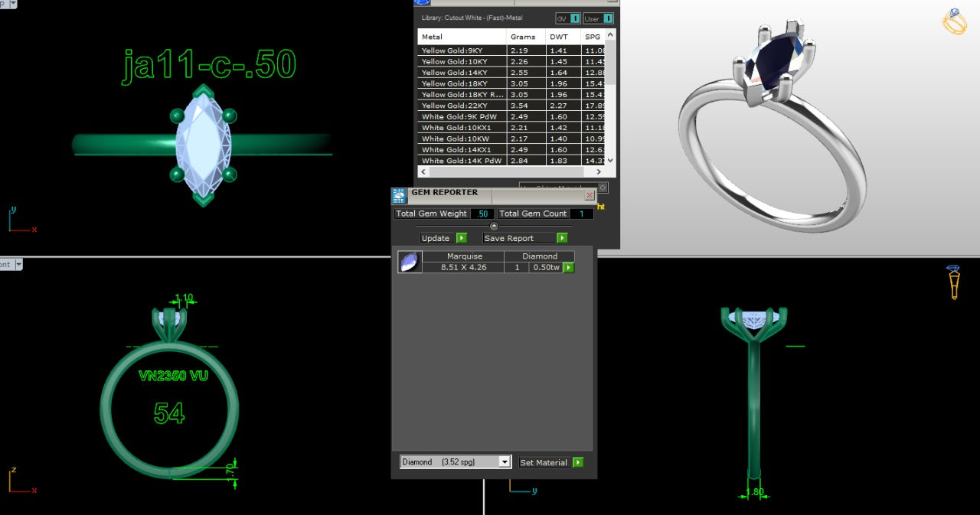Image resolution: width=980 pixels, height=515 pixels.
Task: Click the green arrow next to Update
Action: point(462,238)
